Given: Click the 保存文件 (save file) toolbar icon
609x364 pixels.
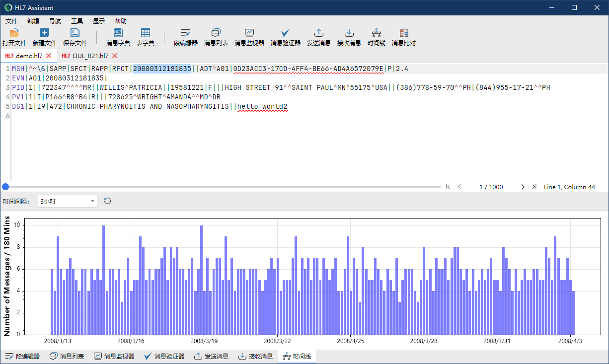Looking at the screenshot, I should [75, 33].
